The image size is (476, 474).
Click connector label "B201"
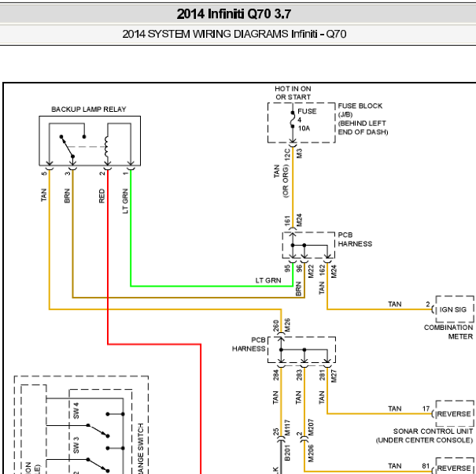287,453
